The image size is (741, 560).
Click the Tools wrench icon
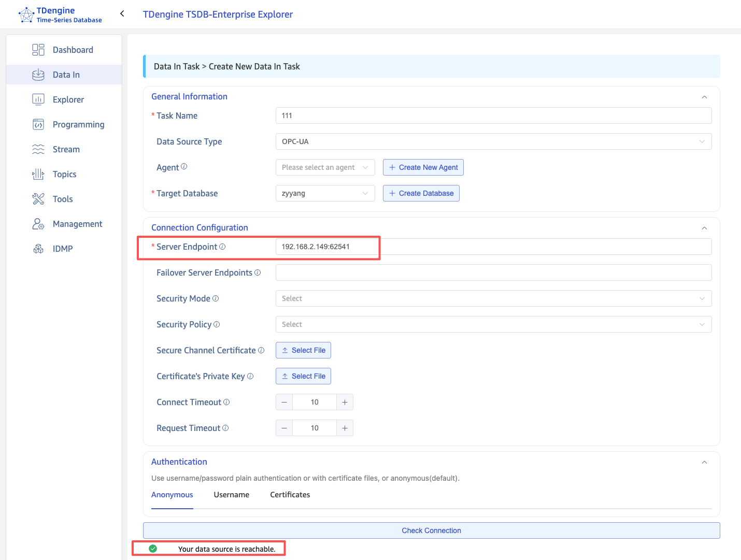click(x=38, y=199)
